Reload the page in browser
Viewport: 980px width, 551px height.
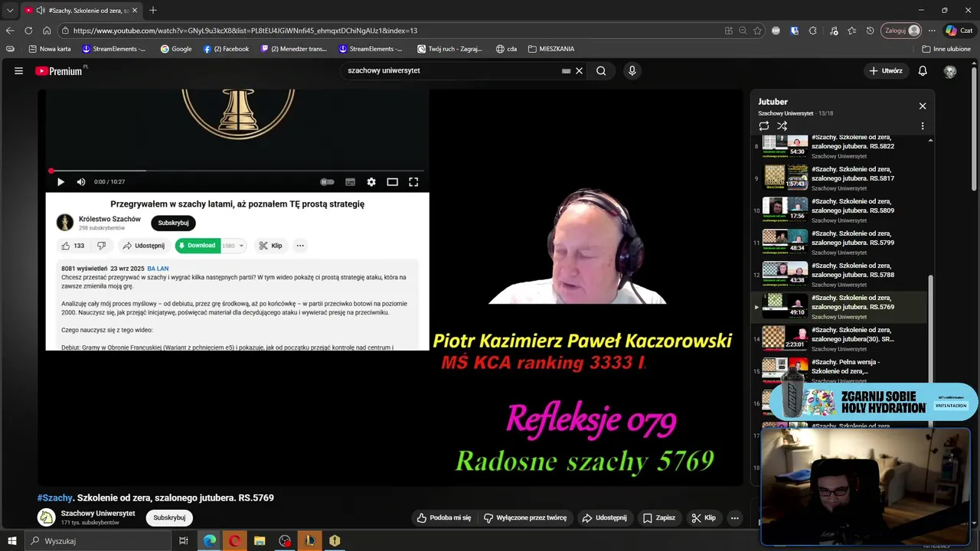tap(28, 31)
